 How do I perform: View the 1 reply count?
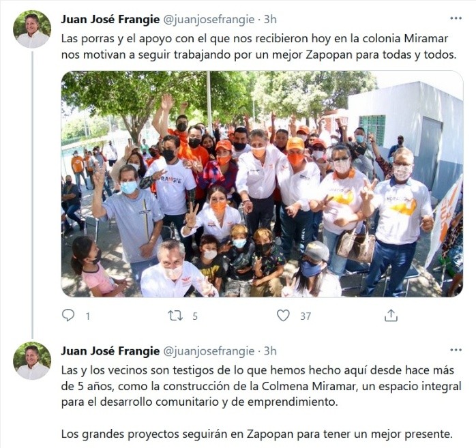(x=87, y=316)
